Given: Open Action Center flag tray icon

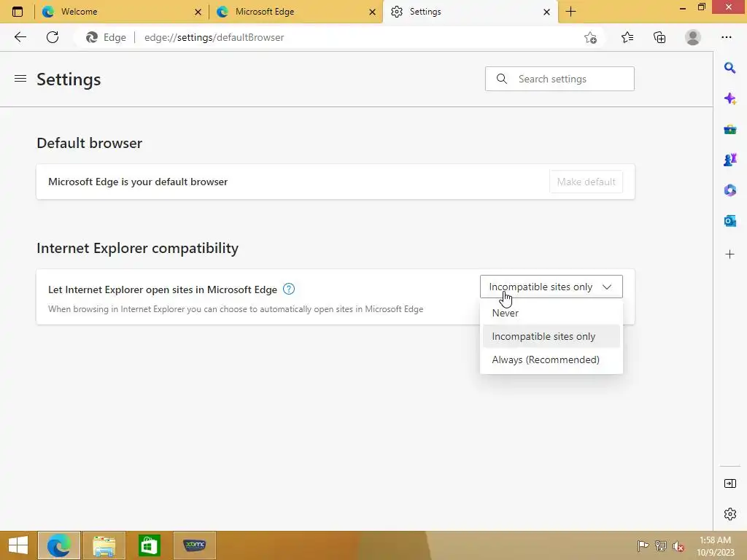Looking at the screenshot, I should (643, 545).
